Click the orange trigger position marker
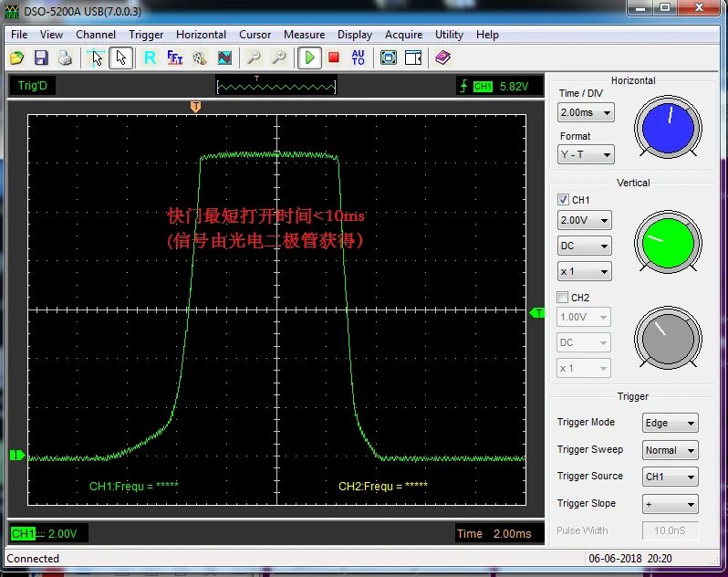This screenshot has height=577, width=728. 195,107
